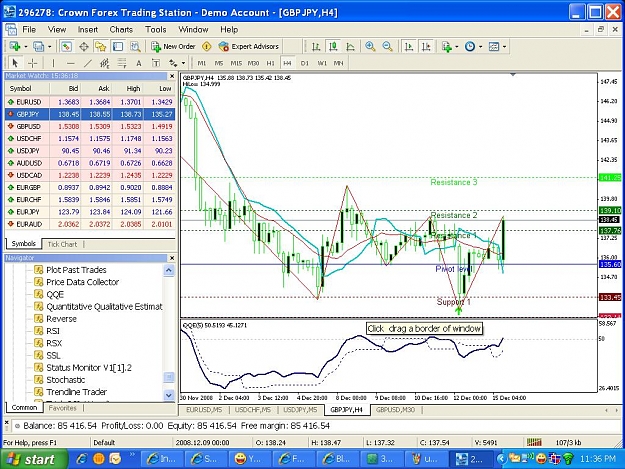Select the Fibonacci Retracement tool

(x=122, y=63)
